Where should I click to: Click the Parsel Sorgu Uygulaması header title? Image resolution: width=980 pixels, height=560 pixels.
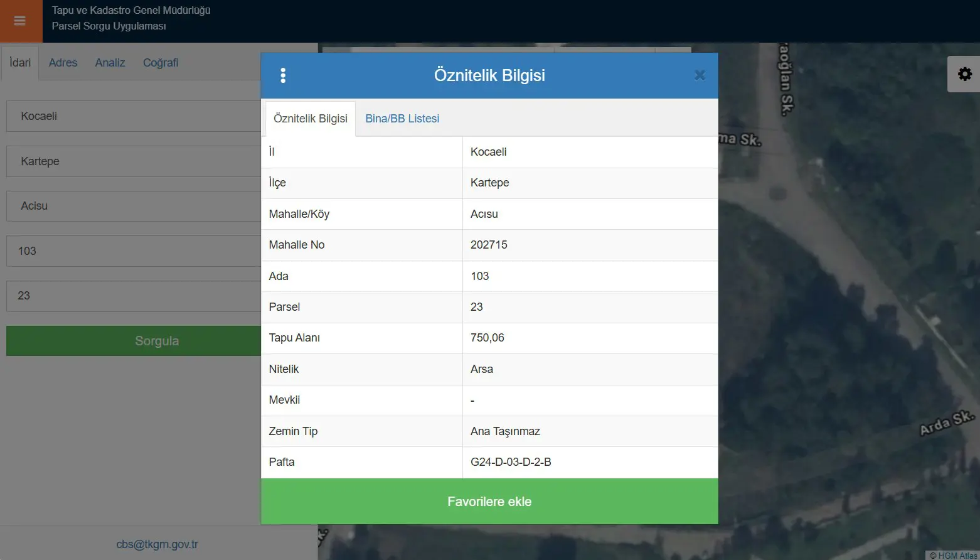coord(109,26)
